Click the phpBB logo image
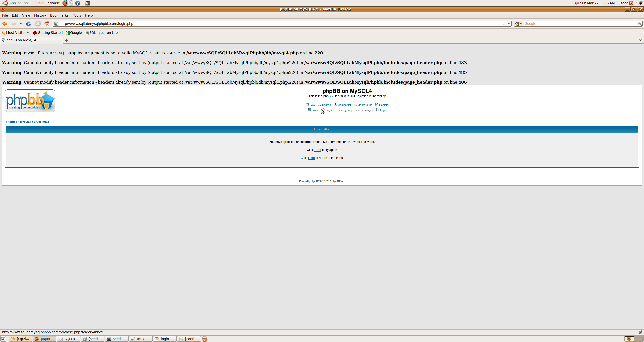Viewport: 644px width, 342px height. (x=30, y=101)
